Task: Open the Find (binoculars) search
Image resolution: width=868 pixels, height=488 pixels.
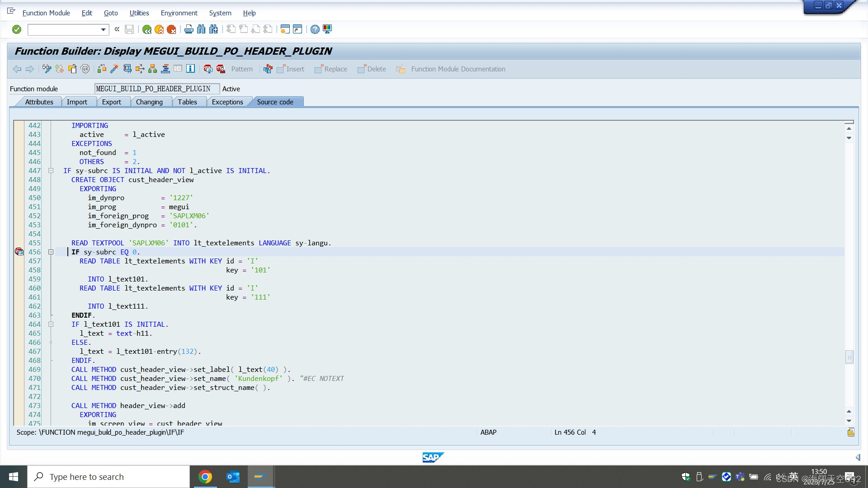Action: (x=201, y=29)
